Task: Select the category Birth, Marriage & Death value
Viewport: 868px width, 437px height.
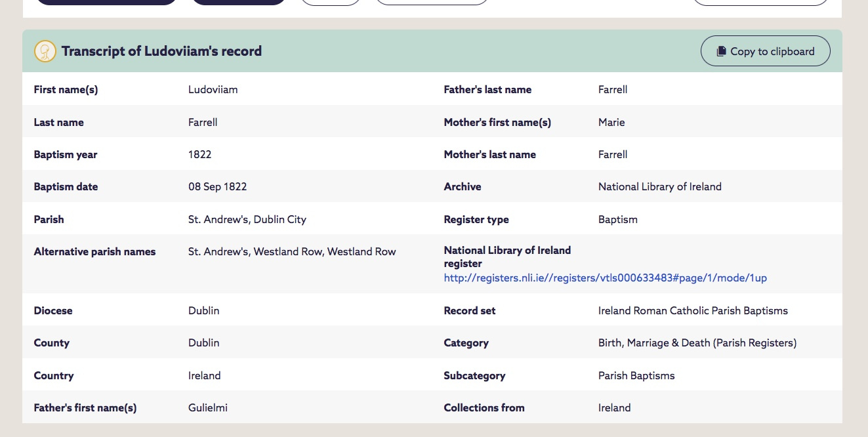Action: click(697, 343)
